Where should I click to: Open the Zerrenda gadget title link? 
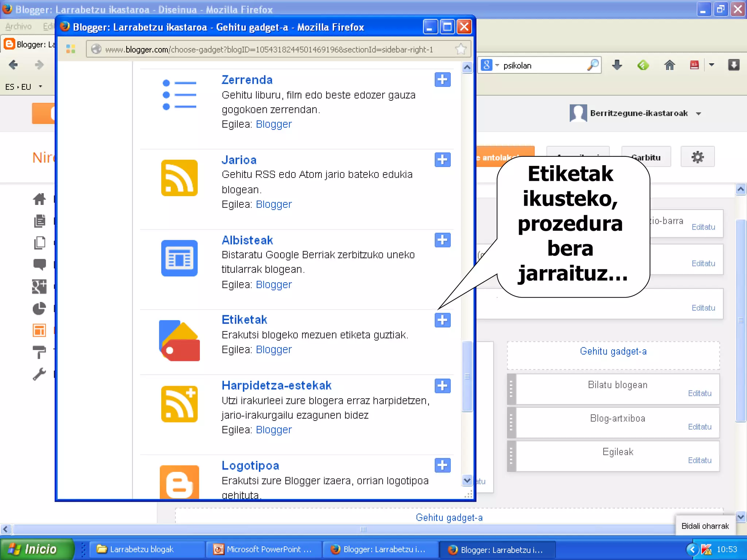[x=247, y=80]
